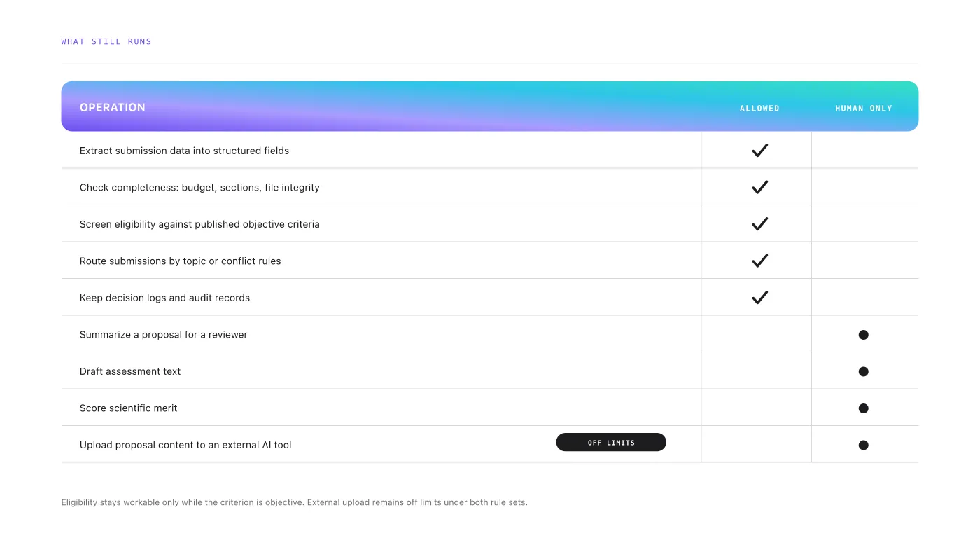Select the dot in Draft assessment text row
The image size is (980, 552).
point(863,371)
